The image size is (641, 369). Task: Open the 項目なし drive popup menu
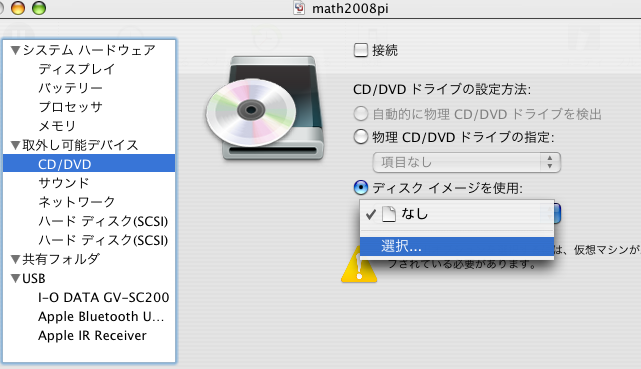point(466,162)
